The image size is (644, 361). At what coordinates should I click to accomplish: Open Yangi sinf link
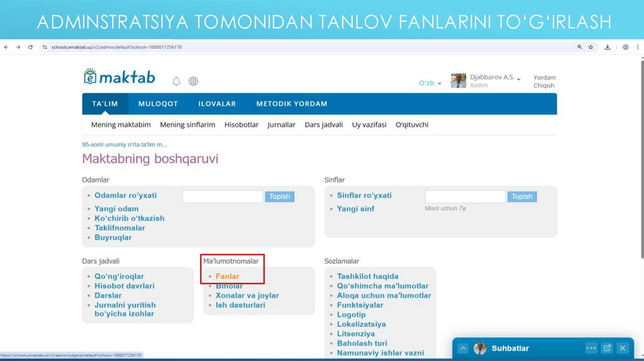(x=356, y=209)
